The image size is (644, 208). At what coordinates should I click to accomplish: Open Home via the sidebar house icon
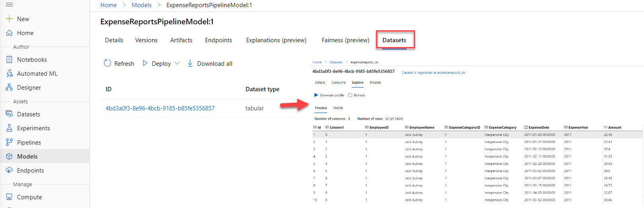coord(9,33)
